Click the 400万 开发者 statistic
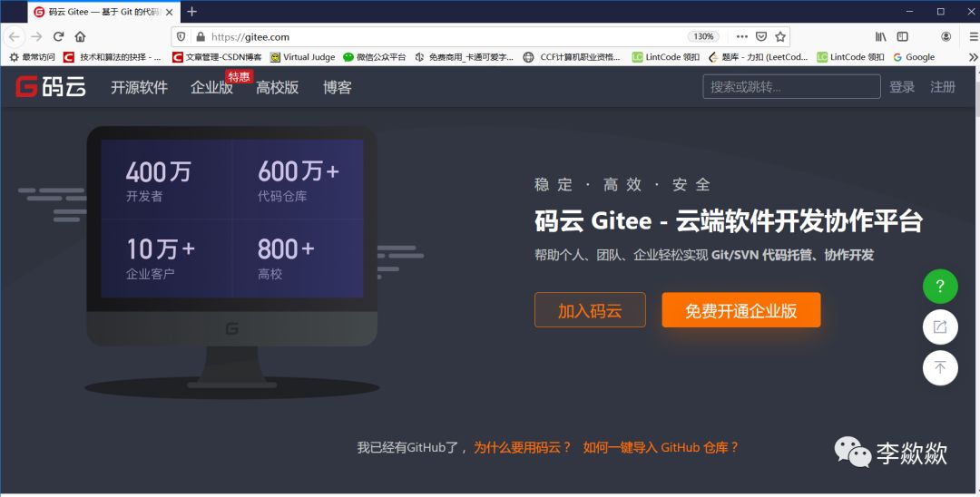980x497 pixels. tap(158, 181)
